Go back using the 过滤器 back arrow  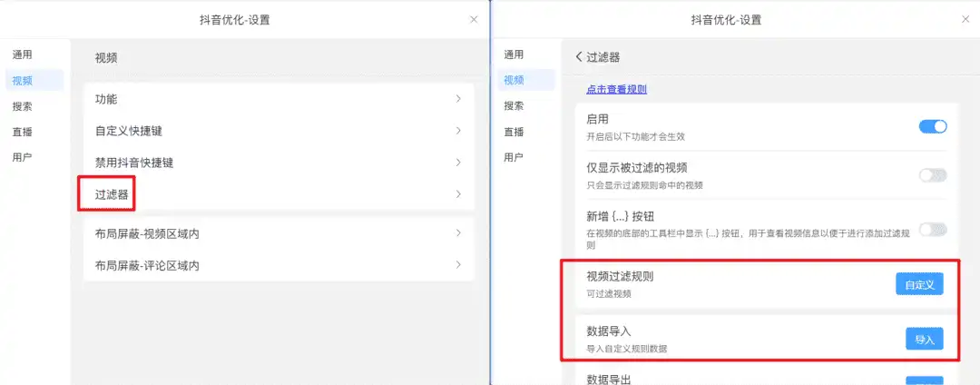point(579,57)
